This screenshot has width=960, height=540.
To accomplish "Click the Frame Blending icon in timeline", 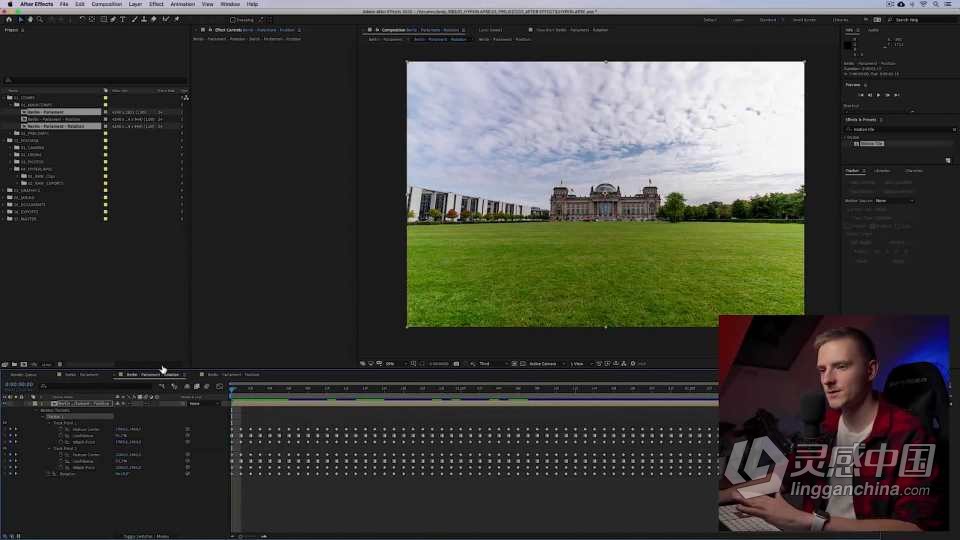I will [x=197, y=386].
